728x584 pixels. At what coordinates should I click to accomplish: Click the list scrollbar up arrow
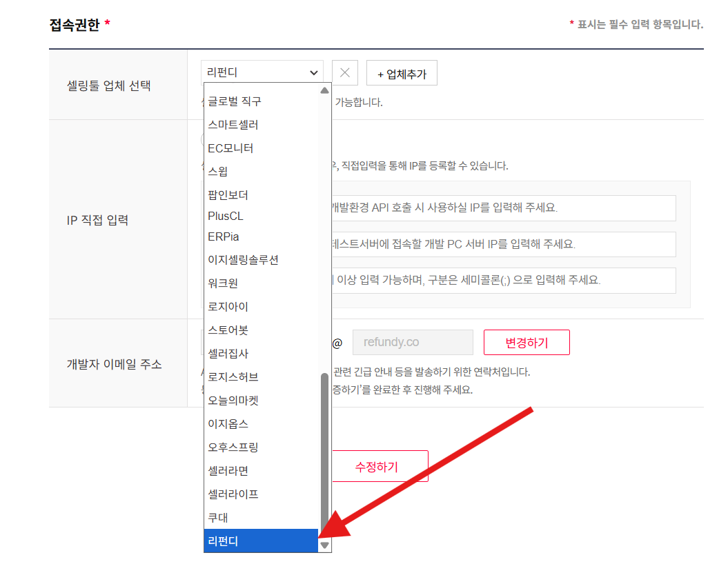tap(324, 90)
